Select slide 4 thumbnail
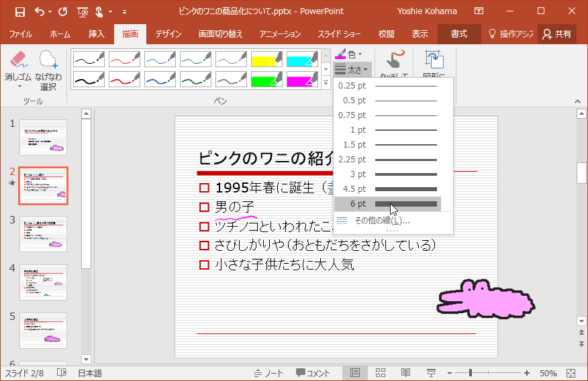The width and height of the screenshot is (588, 381). [43, 282]
